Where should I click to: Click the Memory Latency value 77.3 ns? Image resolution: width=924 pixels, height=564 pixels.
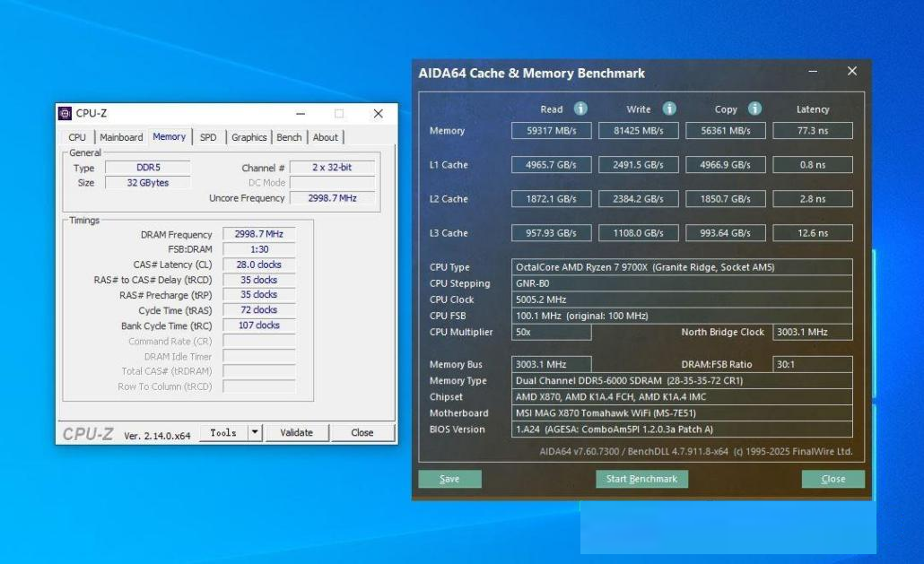pyautogui.click(x=813, y=131)
